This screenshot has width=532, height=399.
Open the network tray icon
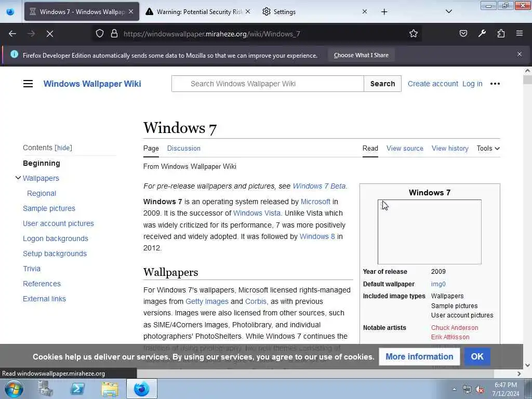tap(467, 390)
